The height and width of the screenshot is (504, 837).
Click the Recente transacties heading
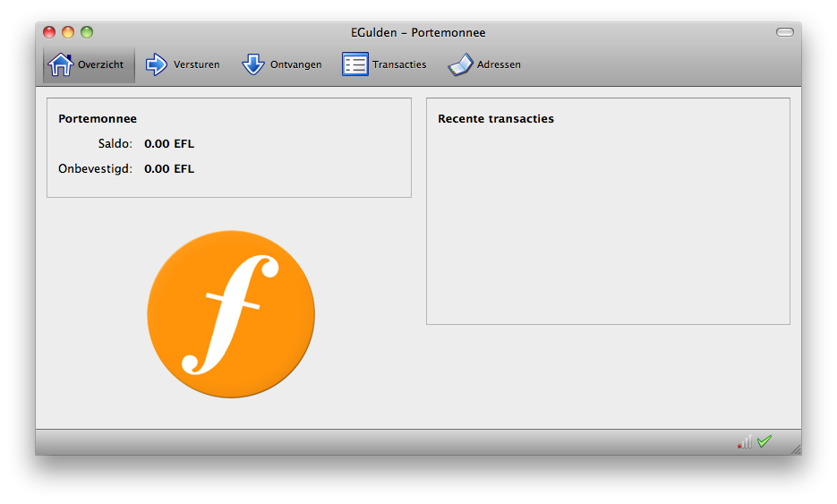pos(496,118)
